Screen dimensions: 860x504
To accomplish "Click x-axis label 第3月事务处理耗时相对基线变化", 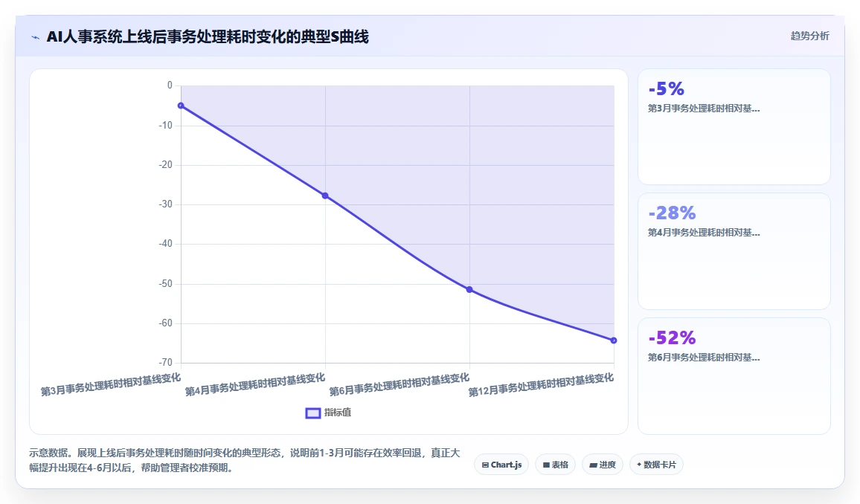I will pos(111,384).
